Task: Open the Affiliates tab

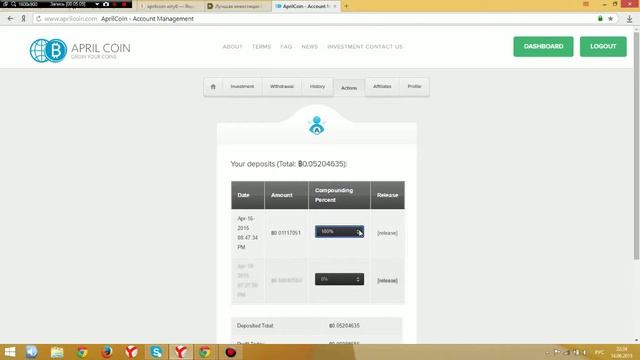Action: [x=382, y=87]
